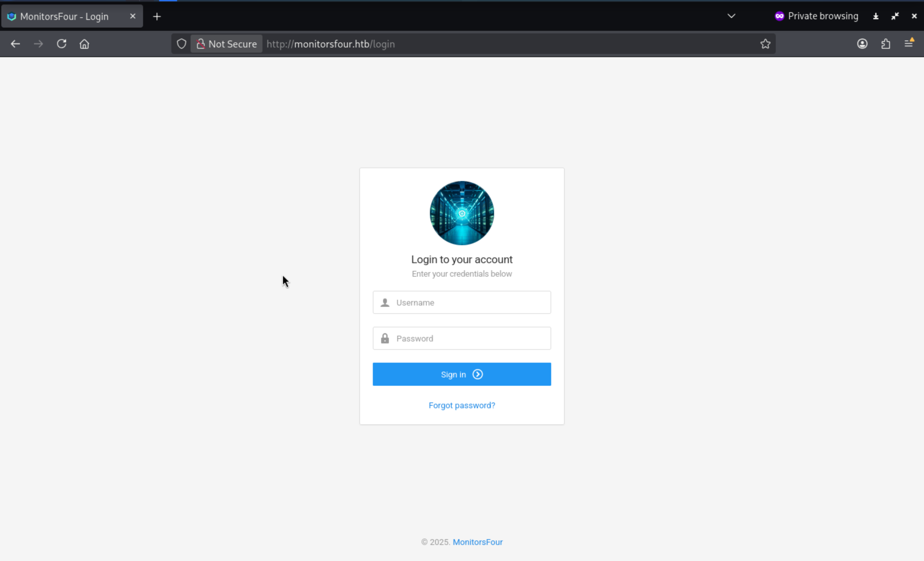Click the circular server room logo
The image size is (924, 561).
[462, 213]
